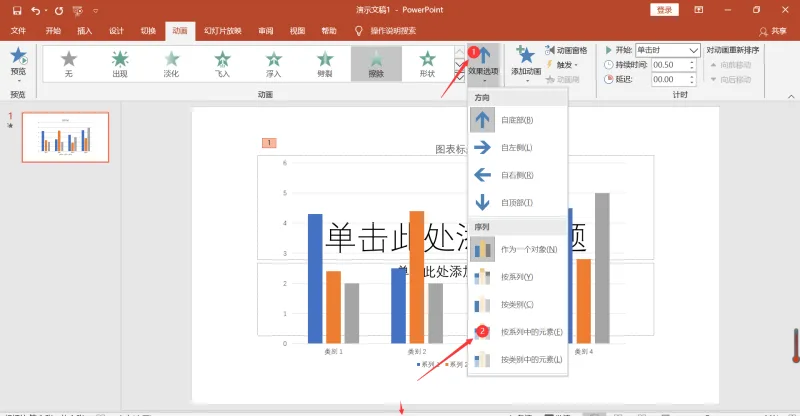800x416 pixels.
Task: Click the gray 类别 4 bar in chart
Action: (x=602, y=268)
